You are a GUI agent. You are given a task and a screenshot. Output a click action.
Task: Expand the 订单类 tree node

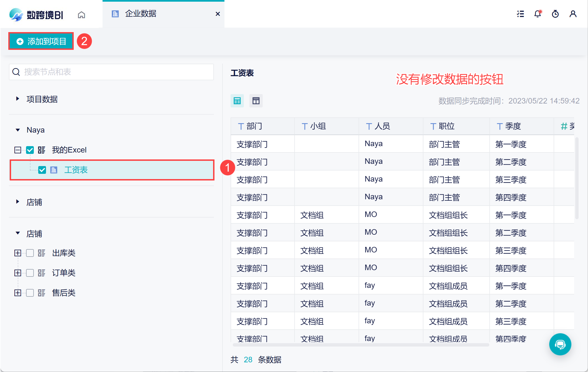[x=18, y=273]
